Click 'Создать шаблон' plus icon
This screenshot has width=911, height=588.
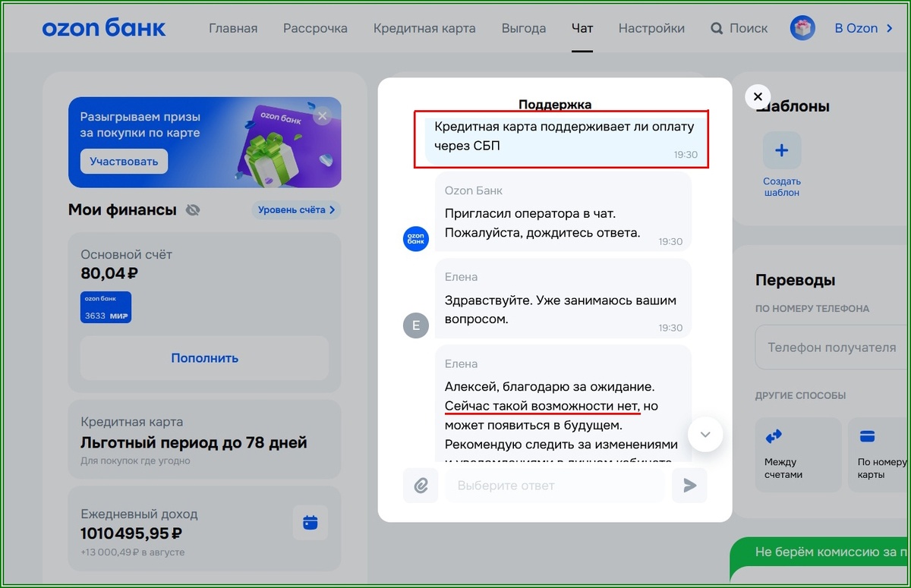[x=781, y=149]
